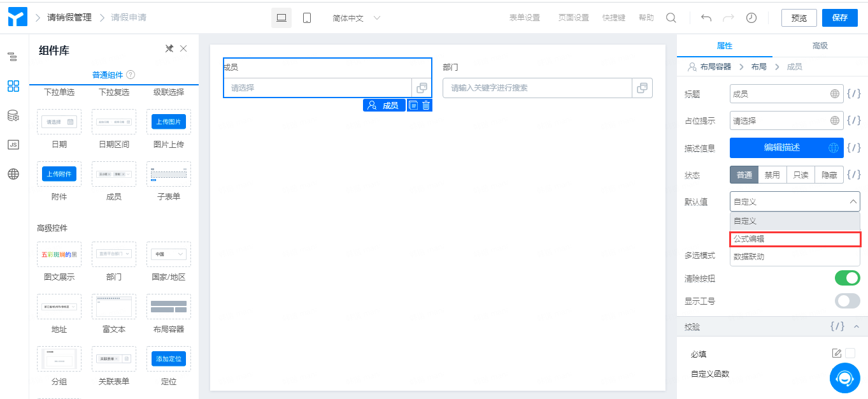Open customer service chat bubble
The image size is (868, 399).
pyautogui.click(x=845, y=378)
